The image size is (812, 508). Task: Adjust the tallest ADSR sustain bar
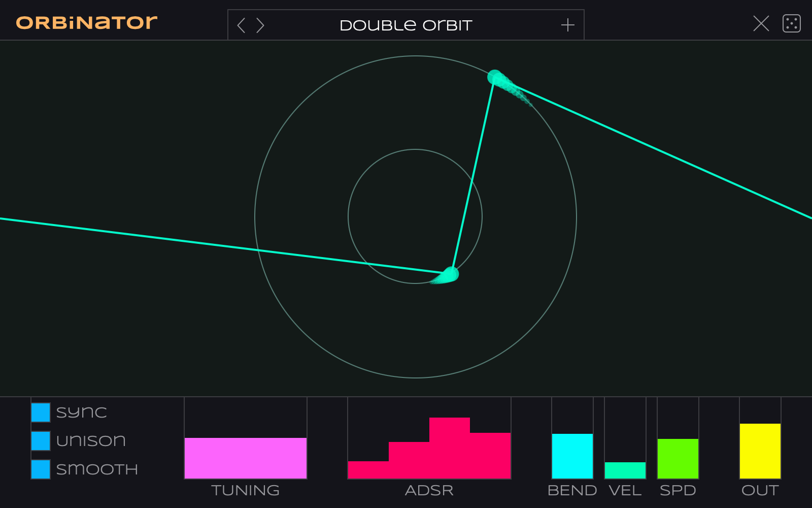coord(450,448)
